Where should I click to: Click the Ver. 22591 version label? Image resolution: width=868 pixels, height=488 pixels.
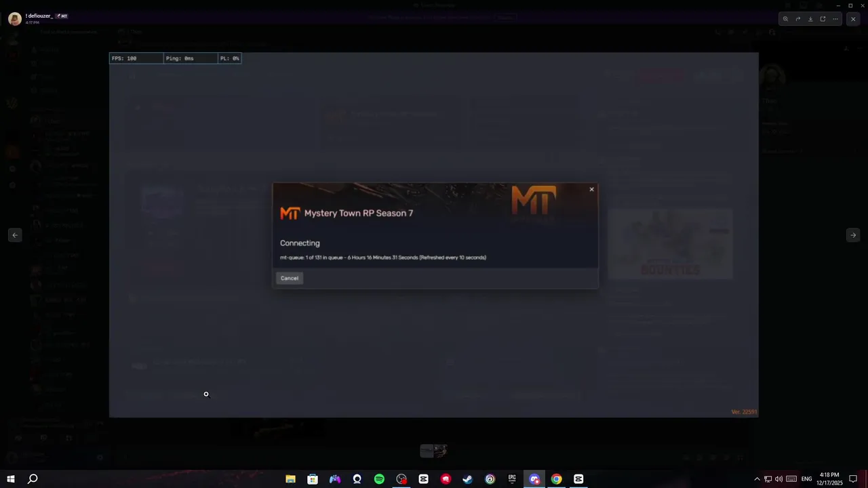click(744, 412)
